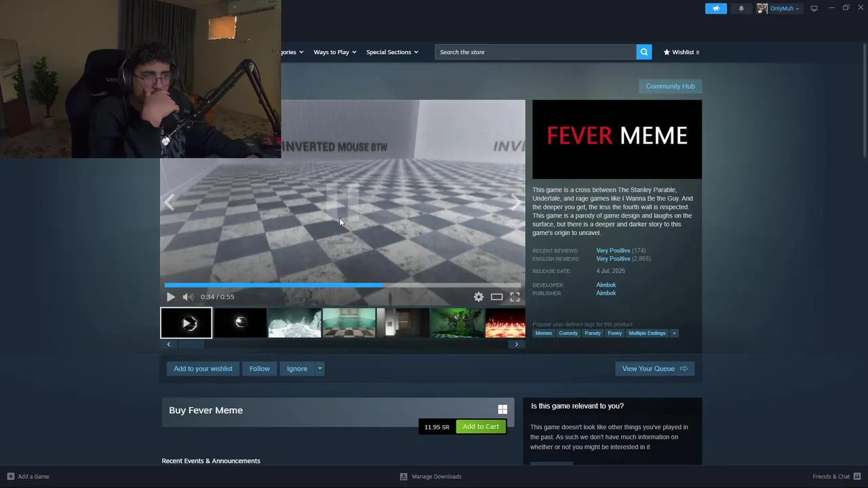This screenshot has height=488, width=868.
Task: Open recent reviews Very Positive link
Action: pyautogui.click(x=613, y=251)
